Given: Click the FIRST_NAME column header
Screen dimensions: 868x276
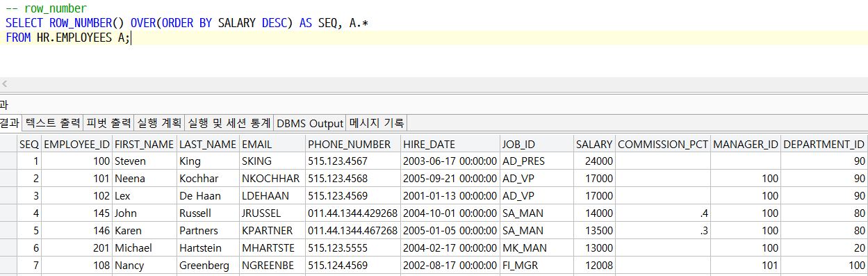Looking at the screenshot, I should click(x=144, y=145).
